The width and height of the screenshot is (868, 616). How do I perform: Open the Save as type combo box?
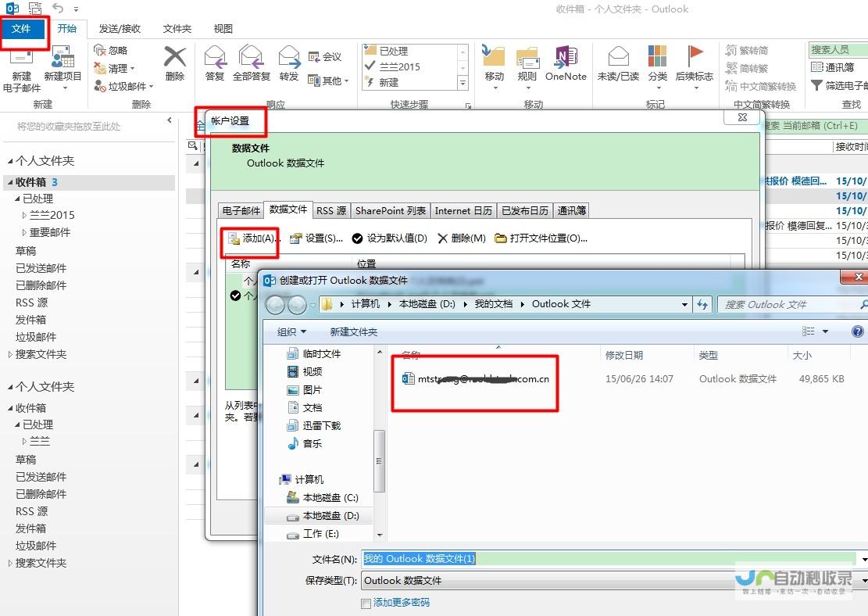pyautogui.click(x=614, y=581)
